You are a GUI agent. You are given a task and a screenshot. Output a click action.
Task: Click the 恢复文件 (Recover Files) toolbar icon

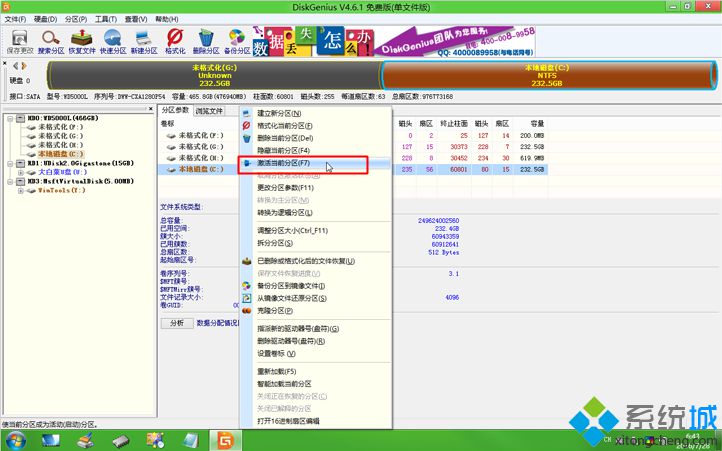(82, 42)
